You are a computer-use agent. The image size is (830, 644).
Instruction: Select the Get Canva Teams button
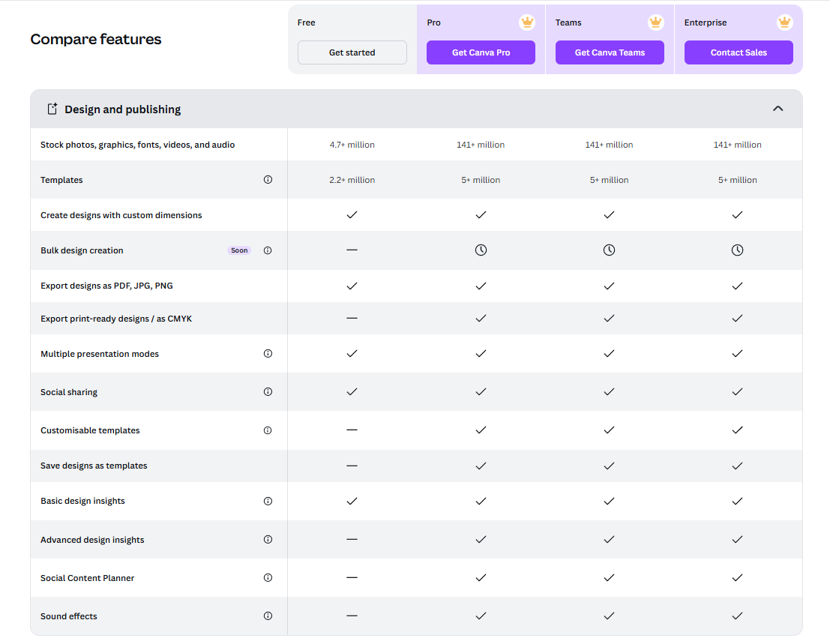point(610,52)
